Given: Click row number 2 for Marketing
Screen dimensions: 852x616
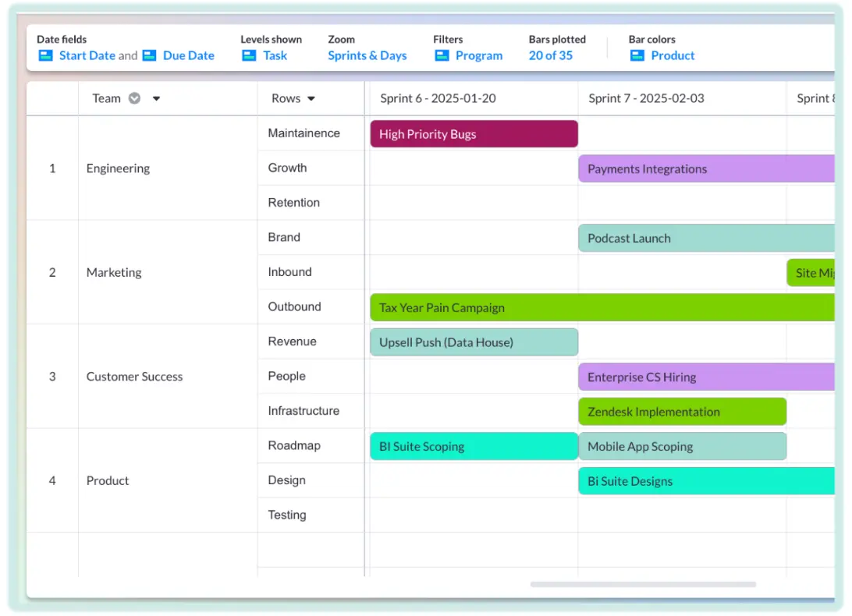Looking at the screenshot, I should [52, 273].
